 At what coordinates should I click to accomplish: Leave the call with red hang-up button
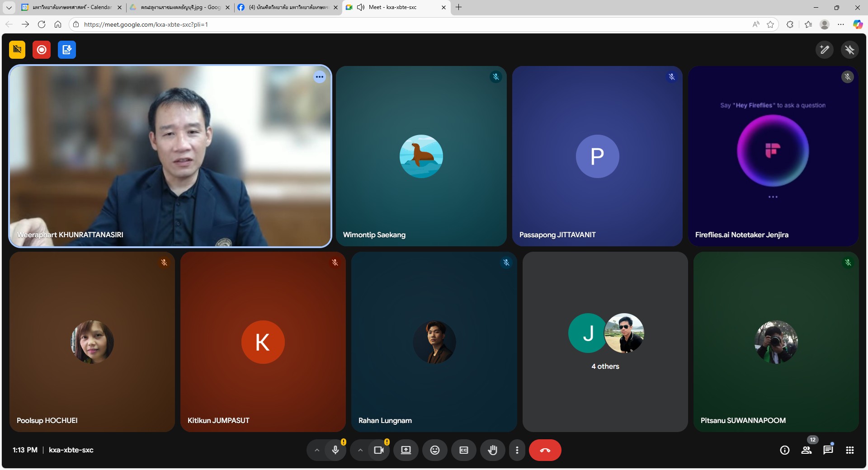[x=545, y=450]
